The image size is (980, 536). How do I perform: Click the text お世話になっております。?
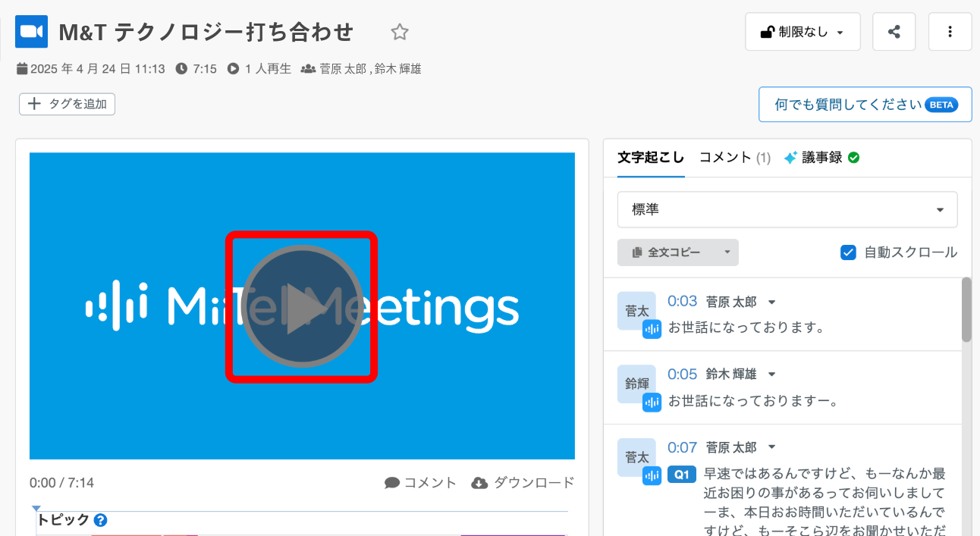746,328
